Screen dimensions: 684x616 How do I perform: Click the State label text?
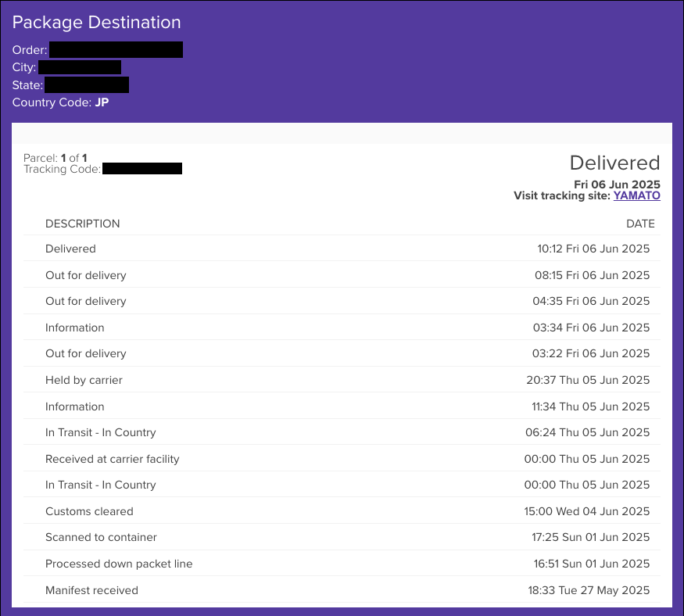point(27,85)
